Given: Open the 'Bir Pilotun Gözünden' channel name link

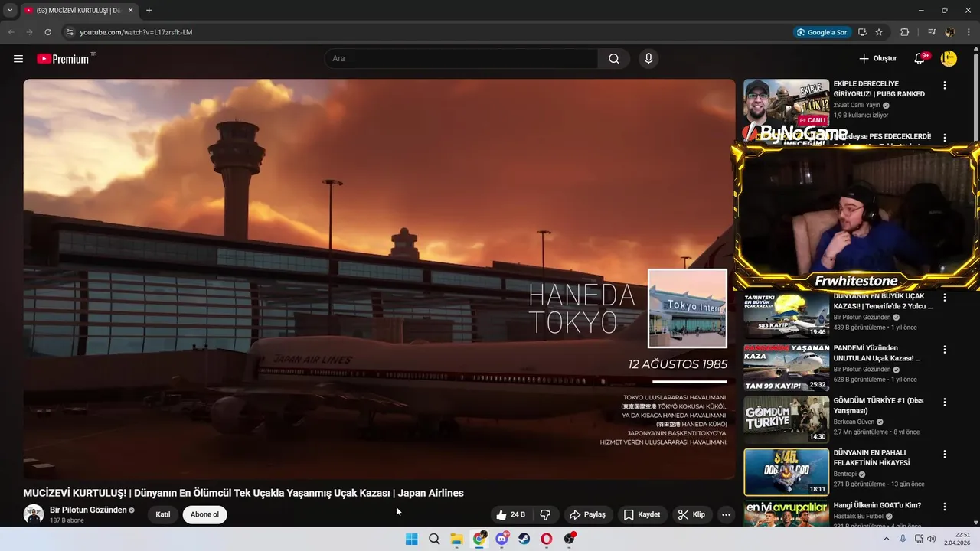Looking at the screenshot, I should click(88, 510).
